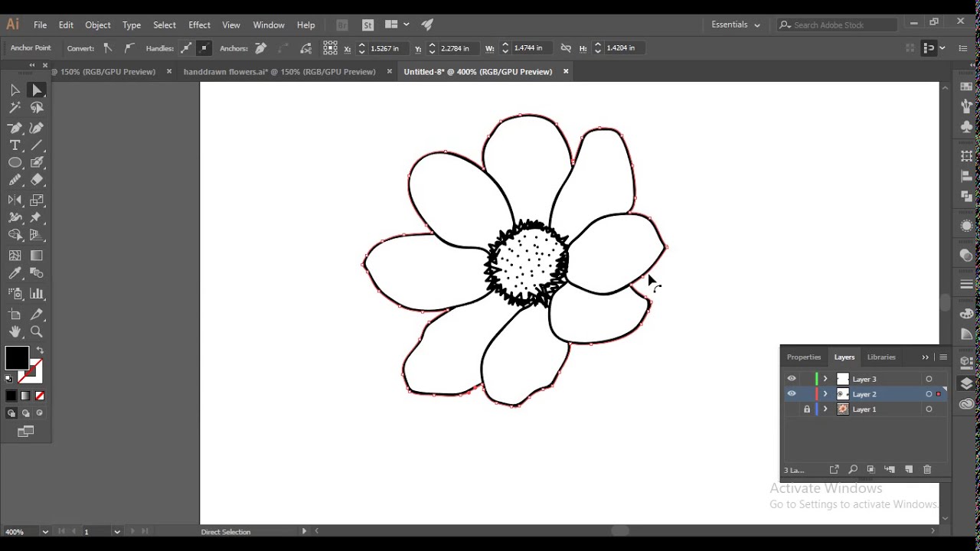Select the Lasso tool
The width and height of the screenshot is (980, 551).
click(37, 108)
